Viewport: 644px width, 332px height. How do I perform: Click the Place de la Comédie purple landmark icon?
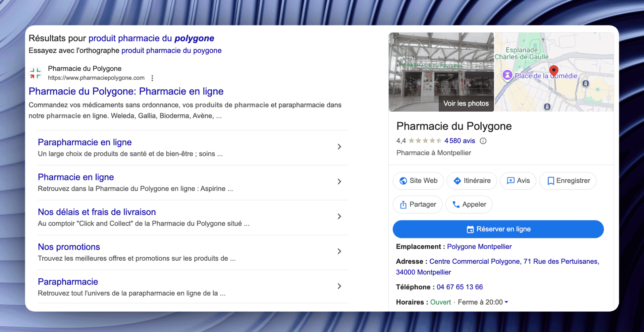507,75
